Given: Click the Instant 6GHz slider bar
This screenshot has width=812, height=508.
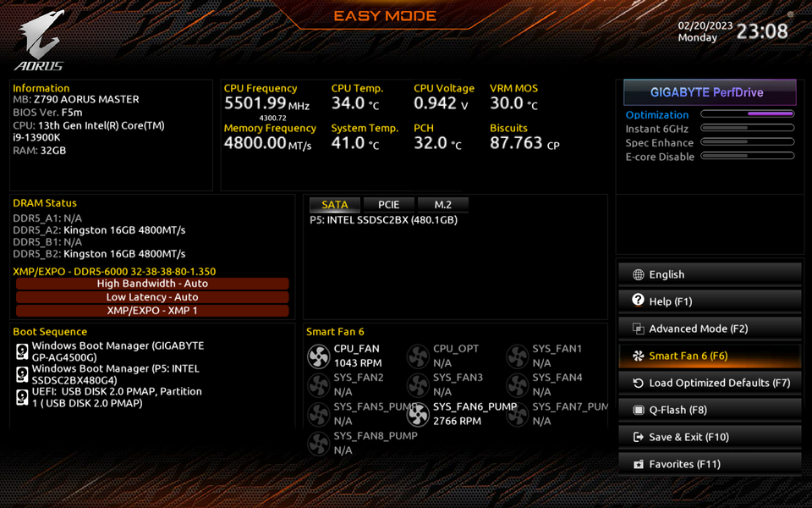Looking at the screenshot, I should pyautogui.click(x=747, y=128).
